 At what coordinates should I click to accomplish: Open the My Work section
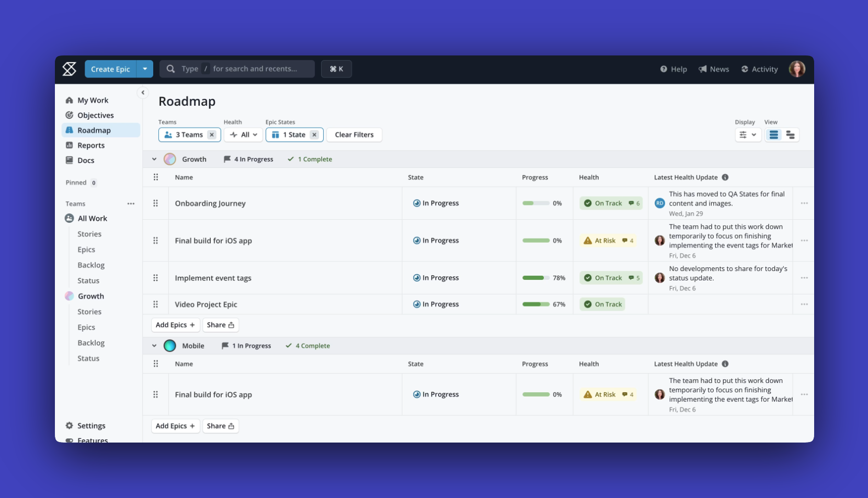pos(92,100)
